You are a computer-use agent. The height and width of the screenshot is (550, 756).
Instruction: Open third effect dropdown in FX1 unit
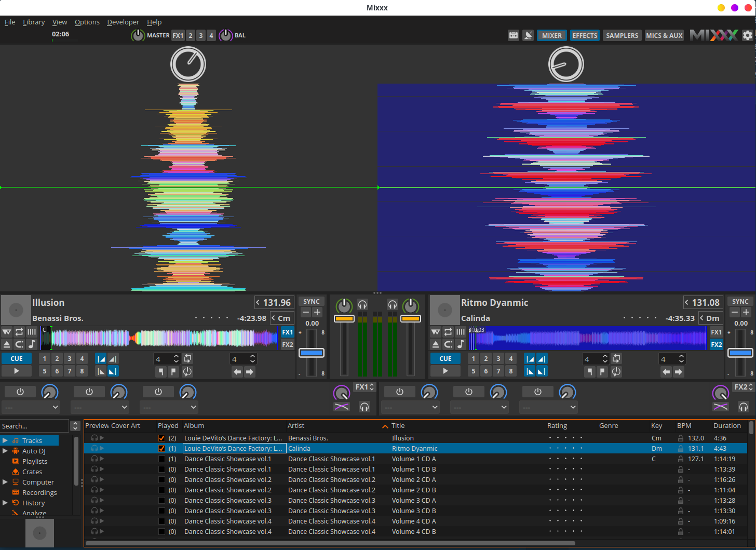pos(169,407)
